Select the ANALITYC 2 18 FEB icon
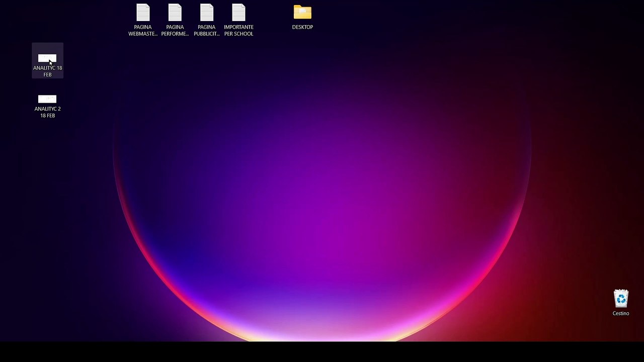The width and height of the screenshot is (644, 362). pyautogui.click(x=47, y=99)
